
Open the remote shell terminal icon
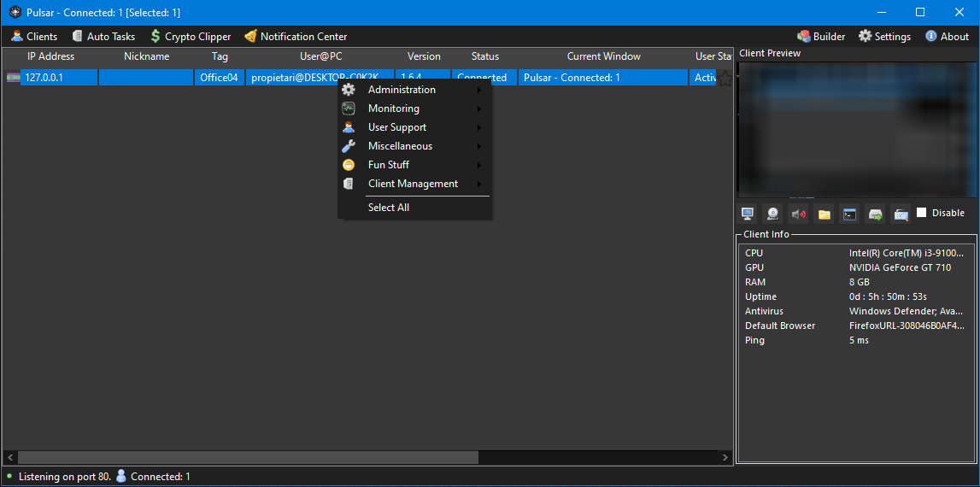[849, 214]
